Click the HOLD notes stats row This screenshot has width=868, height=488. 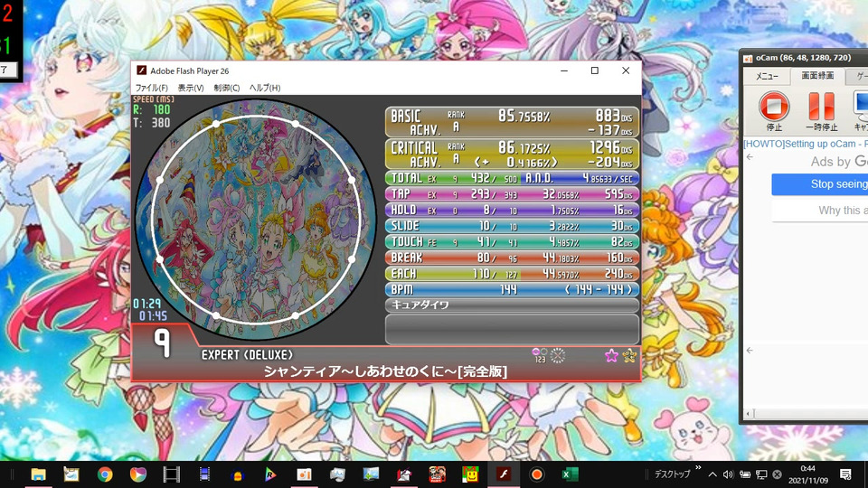coord(512,211)
